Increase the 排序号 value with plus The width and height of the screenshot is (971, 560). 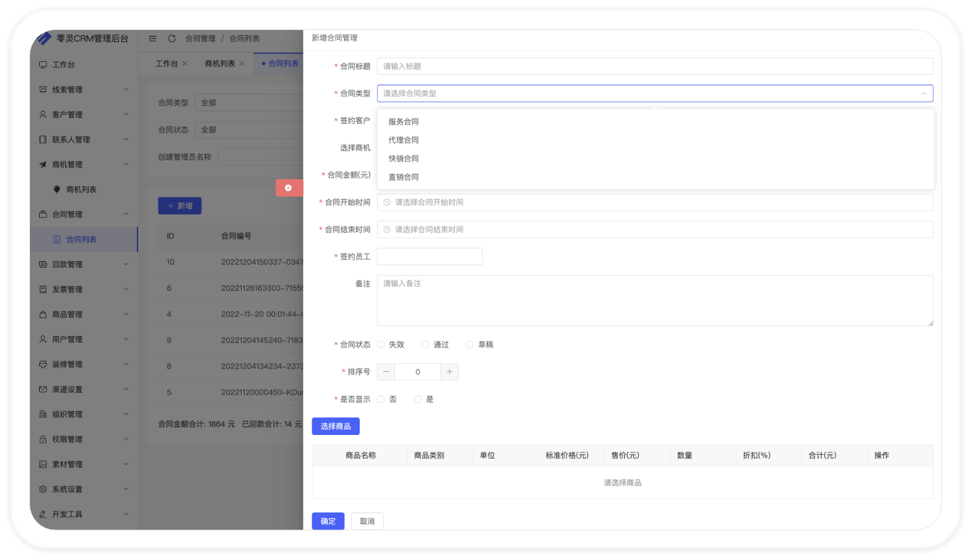tap(450, 372)
